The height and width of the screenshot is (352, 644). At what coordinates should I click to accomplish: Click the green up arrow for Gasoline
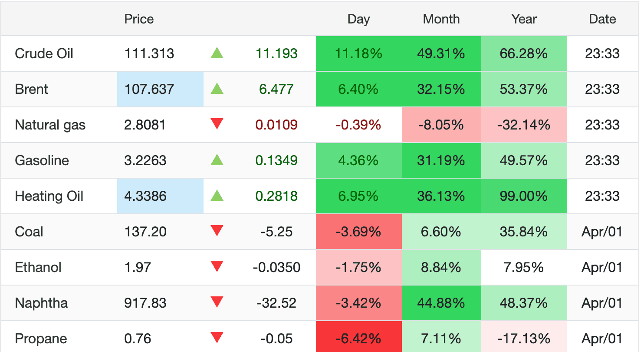coord(217,160)
